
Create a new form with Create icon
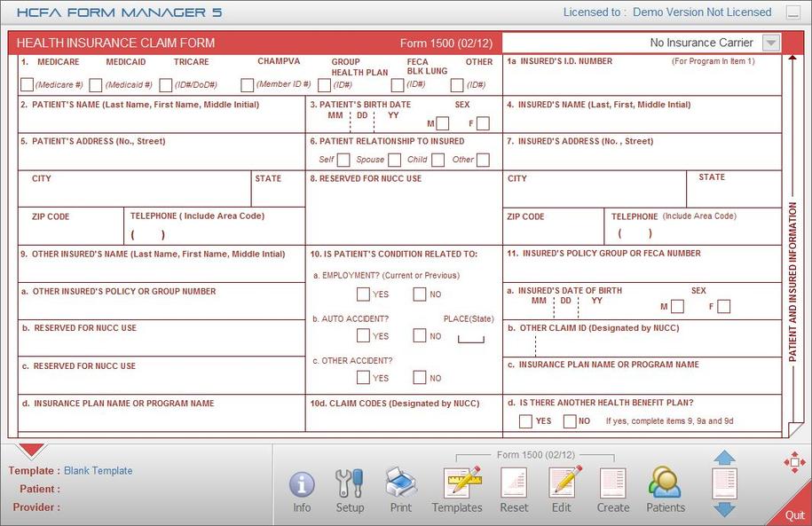coord(612,483)
